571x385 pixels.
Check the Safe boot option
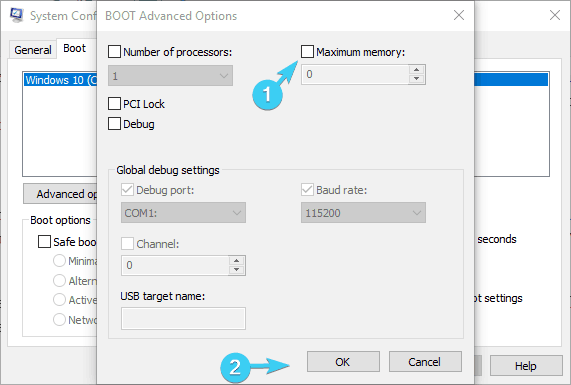pyautogui.click(x=44, y=241)
